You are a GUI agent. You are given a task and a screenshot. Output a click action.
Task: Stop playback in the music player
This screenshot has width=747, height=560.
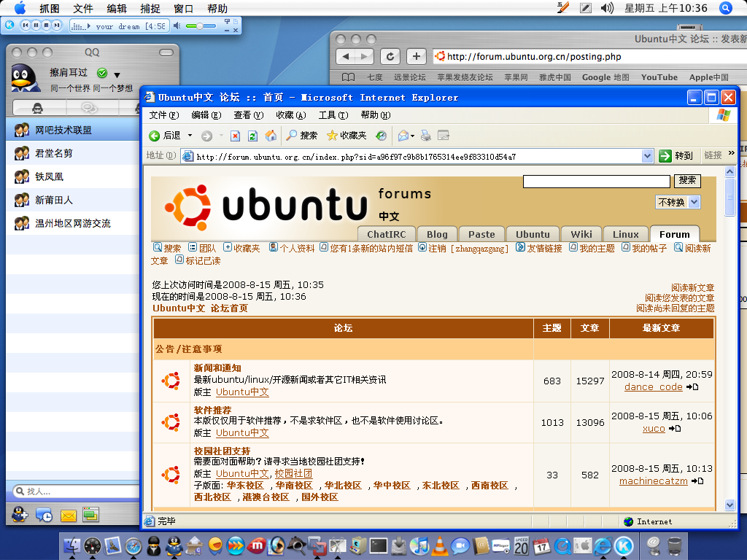(x=46, y=25)
